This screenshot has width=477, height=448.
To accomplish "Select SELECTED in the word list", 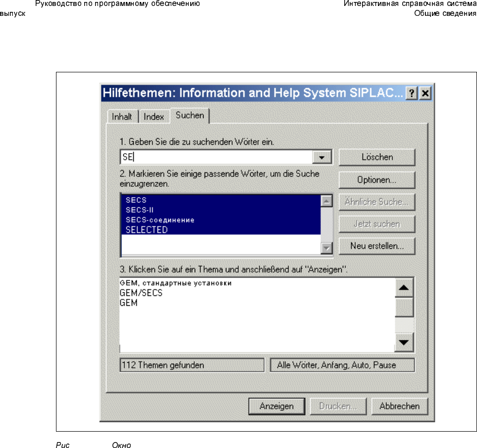I will pos(221,230).
